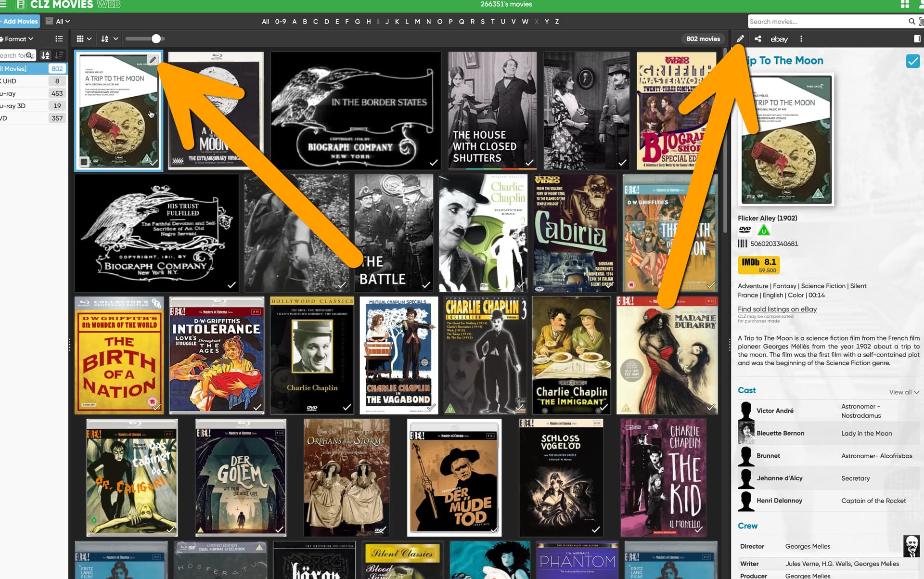The height and width of the screenshot is (579, 924).
Task: Click the folder list view icon beside Format
Action: tap(59, 39)
